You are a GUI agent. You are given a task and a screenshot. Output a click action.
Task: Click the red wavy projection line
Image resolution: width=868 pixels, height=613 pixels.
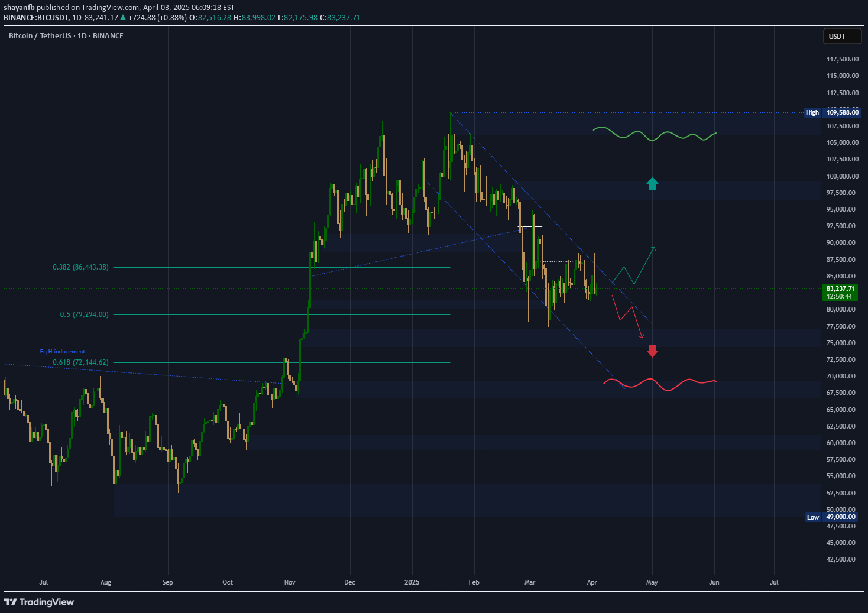tap(660, 384)
